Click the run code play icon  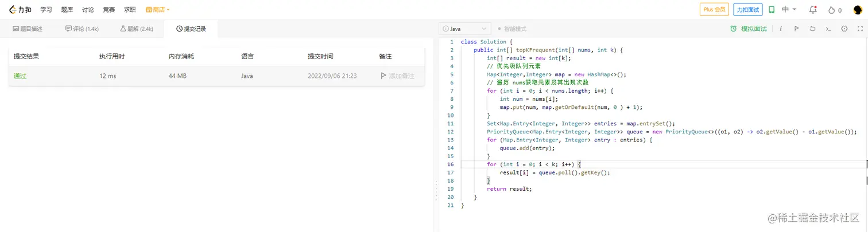click(796, 29)
